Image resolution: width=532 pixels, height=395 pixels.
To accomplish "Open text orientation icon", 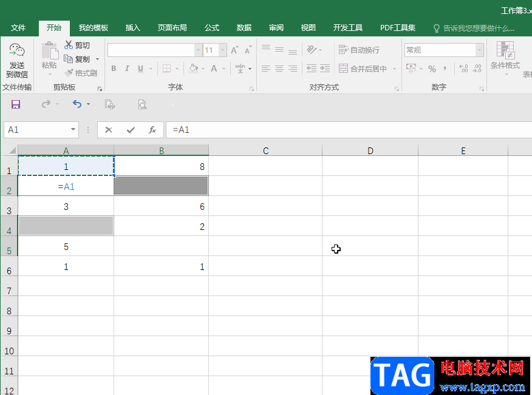I will 312,50.
